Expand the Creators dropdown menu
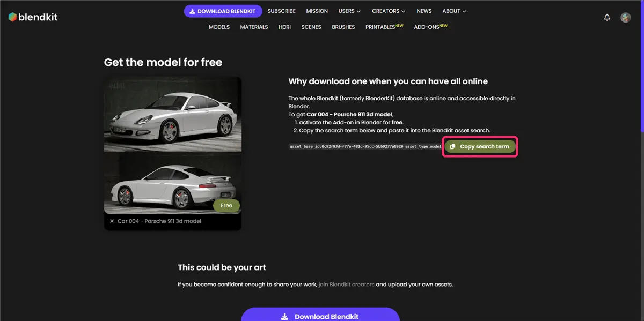This screenshot has height=321, width=644. coord(389,11)
